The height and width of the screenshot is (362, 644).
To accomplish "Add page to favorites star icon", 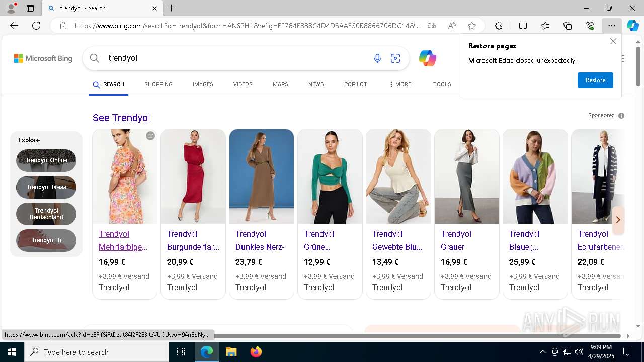I will (x=472, y=26).
